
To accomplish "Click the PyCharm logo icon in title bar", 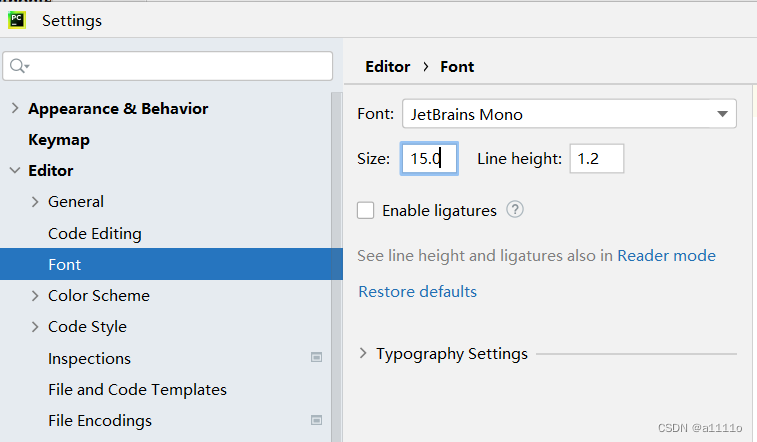I will point(17,20).
